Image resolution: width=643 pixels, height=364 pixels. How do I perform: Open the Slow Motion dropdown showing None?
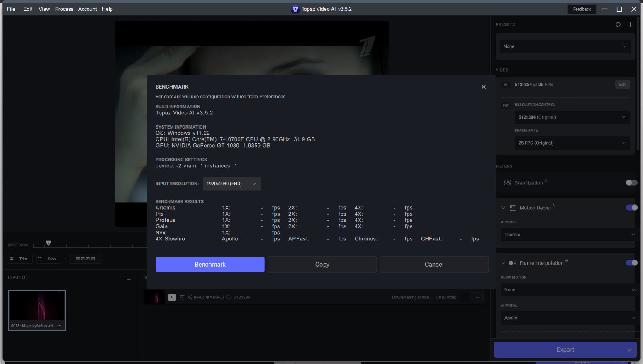click(x=568, y=290)
